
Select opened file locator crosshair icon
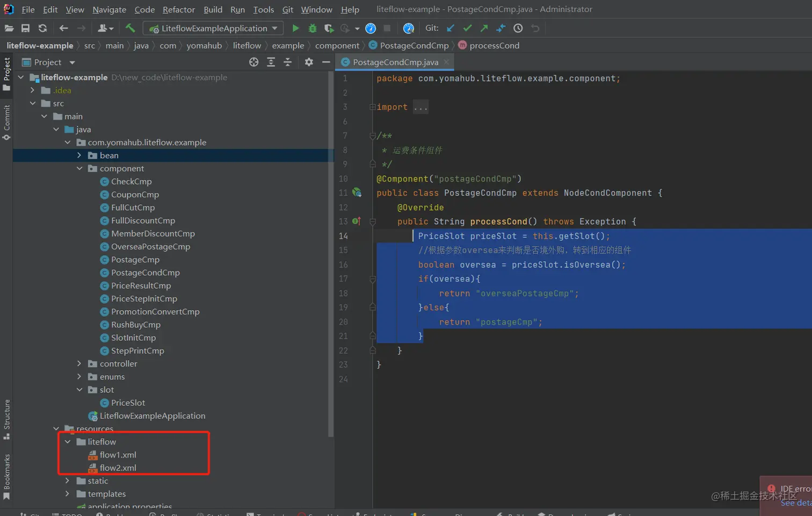pyautogui.click(x=253, y=62)
